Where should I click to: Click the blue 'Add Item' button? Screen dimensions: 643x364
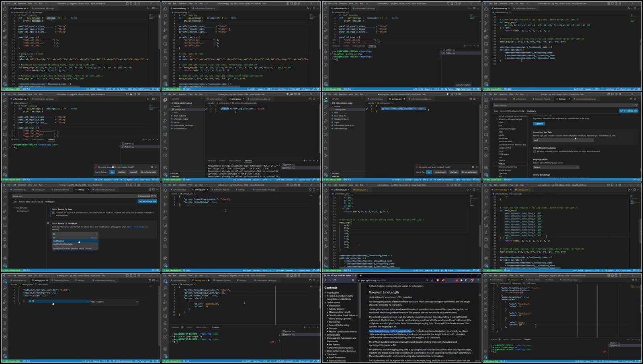539,124
